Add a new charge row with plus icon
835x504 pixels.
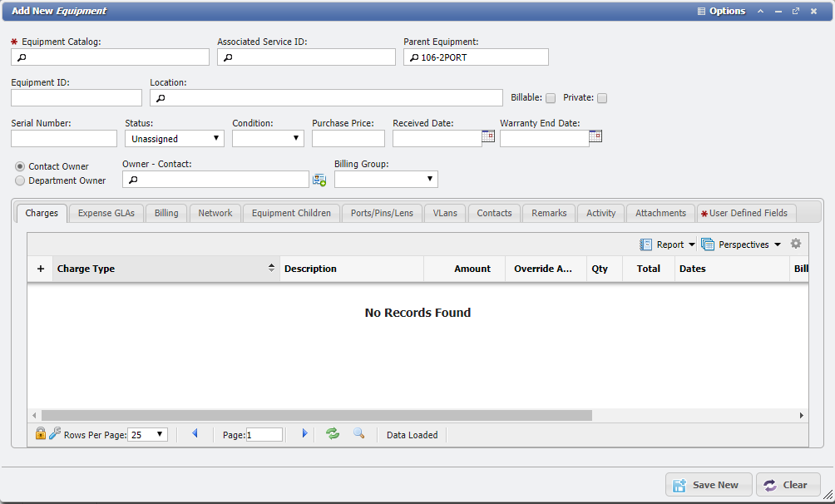41,269
